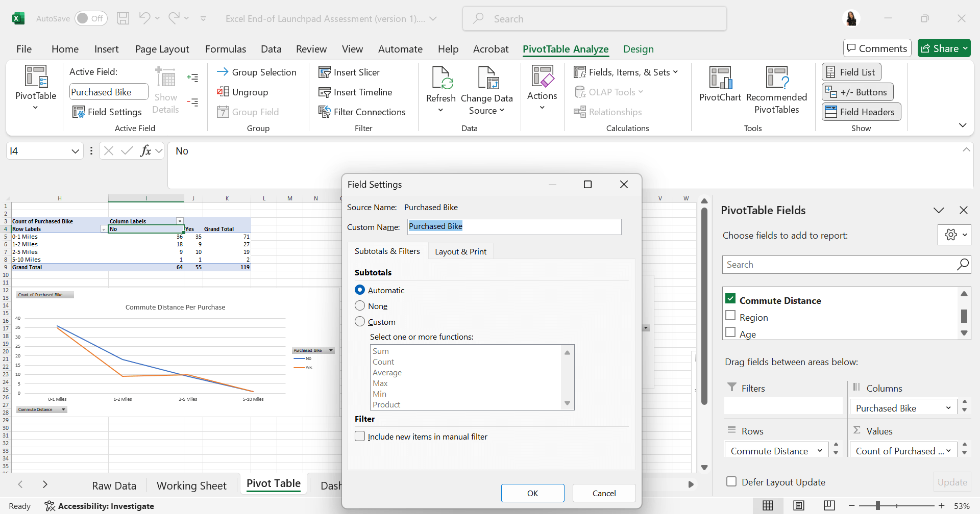
Task: Switch to the Layout & Print tab
Action: (460, 251)
